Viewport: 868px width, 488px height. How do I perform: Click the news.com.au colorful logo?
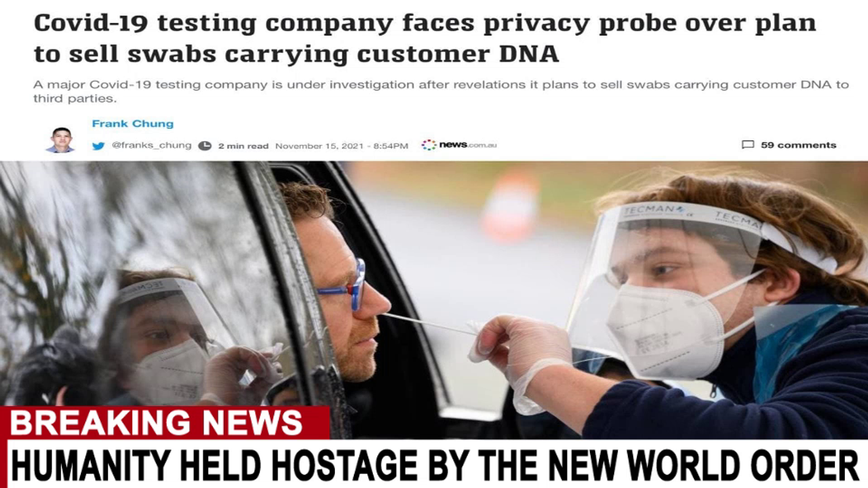click(x=429, y=145)
